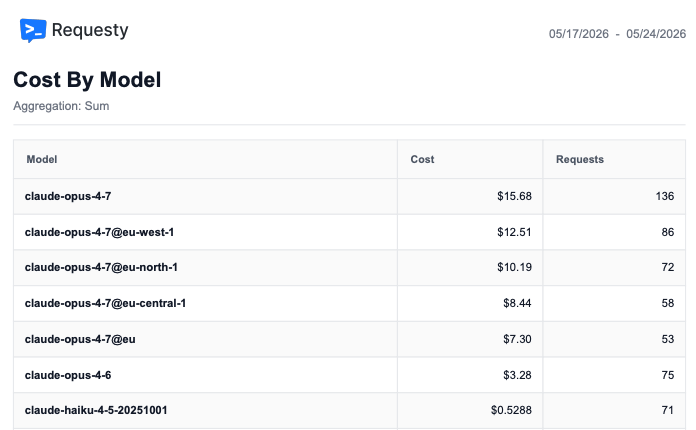Viewport: 696px width, 430px height.
Task: Click the Aggregation: Sum label
Action: click(x=61, y=106)
